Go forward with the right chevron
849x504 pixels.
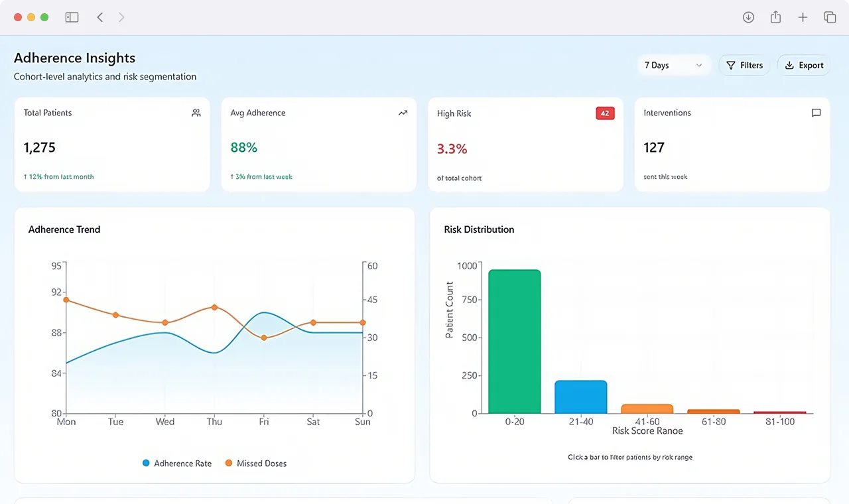(x=121, y=17)
